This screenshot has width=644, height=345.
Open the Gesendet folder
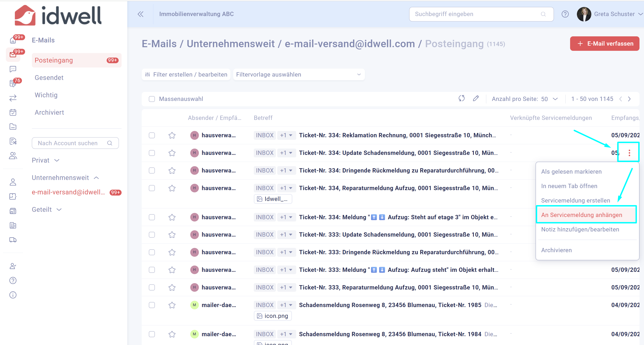click(x=49, y=78)
